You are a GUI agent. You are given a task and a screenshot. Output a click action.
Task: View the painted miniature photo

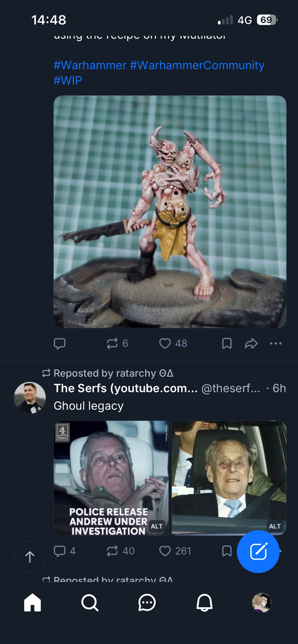click(170, 212)
